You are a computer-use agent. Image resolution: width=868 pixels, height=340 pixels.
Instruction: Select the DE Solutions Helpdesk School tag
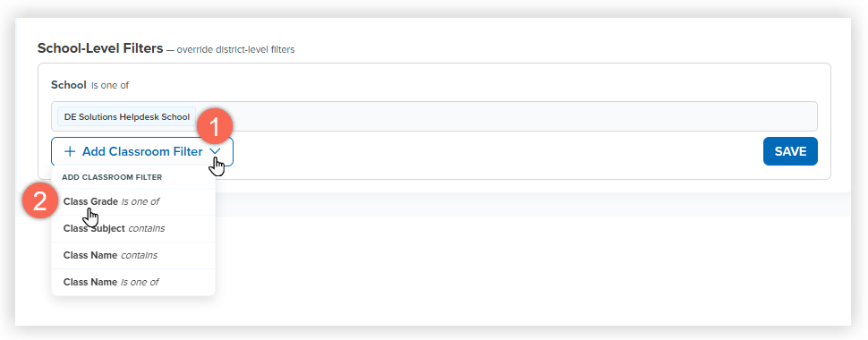click(127, 117)
